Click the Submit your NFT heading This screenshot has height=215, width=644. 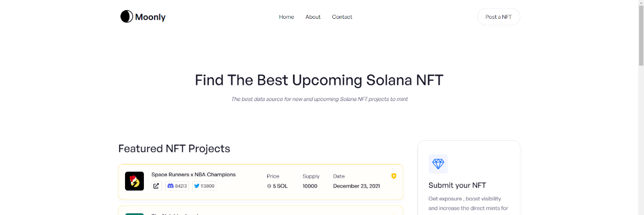pyautogui.click(x=457, y=185)
